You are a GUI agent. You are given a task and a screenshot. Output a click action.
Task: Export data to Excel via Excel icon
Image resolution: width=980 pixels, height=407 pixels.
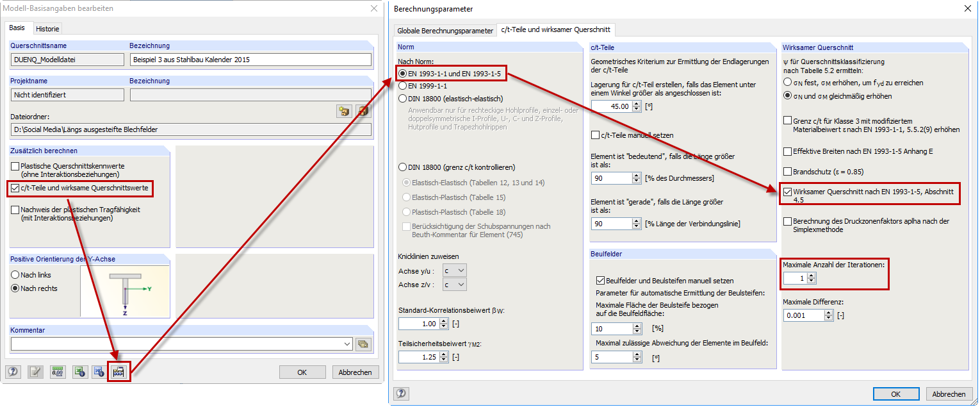79,372
